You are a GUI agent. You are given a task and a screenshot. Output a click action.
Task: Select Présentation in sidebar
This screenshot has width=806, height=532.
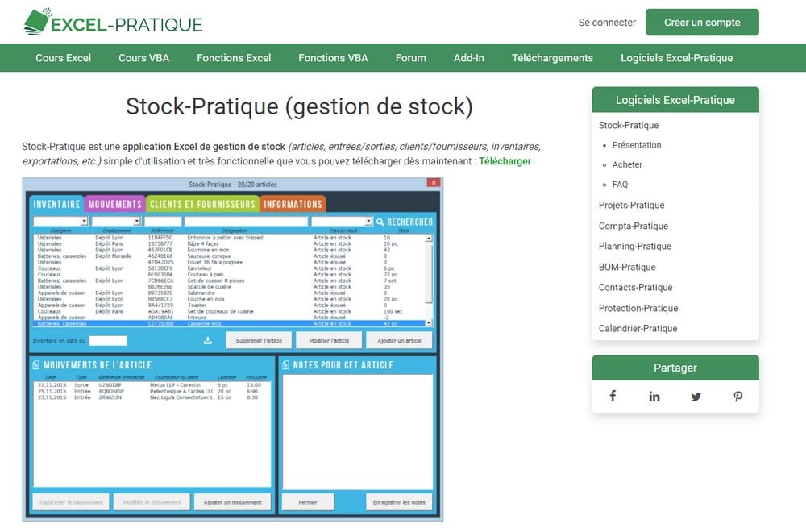637,145
